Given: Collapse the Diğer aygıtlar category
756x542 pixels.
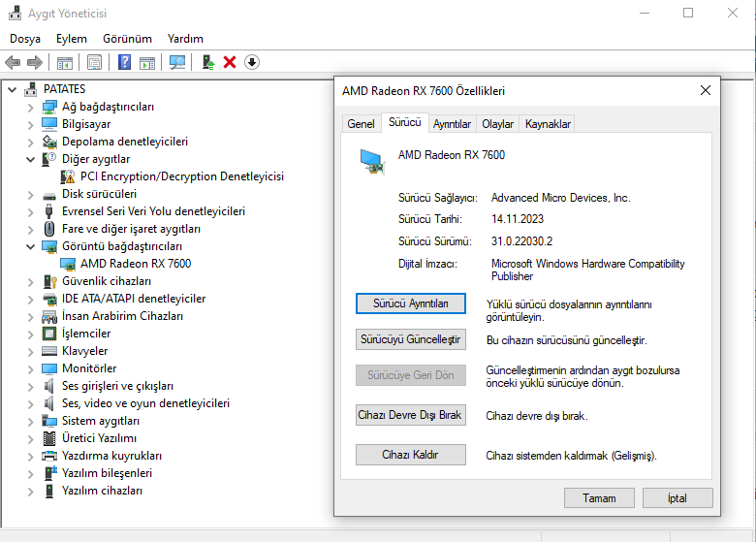Looking at the screenshot, I should pyautogui.click(x=31, y=160).
